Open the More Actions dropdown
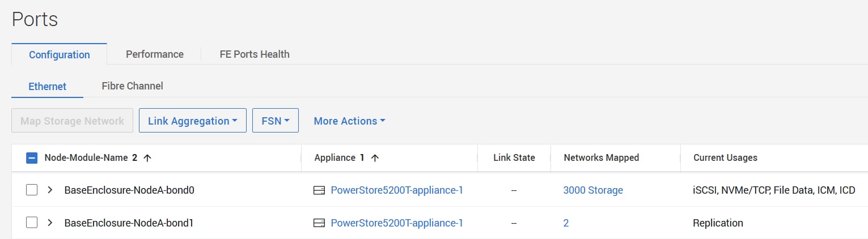Image resolution: width=868 pixels, height=239 pixels. point(349,121)
